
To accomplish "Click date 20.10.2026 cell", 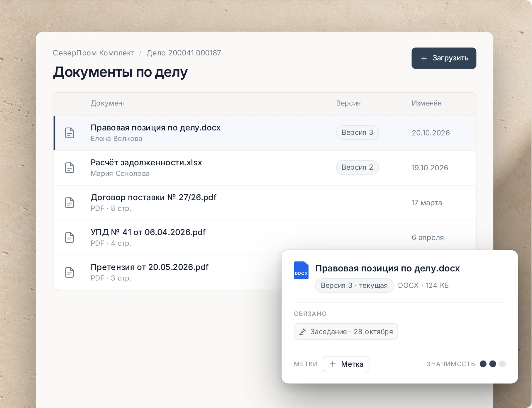I will click(x=431, y=133).
